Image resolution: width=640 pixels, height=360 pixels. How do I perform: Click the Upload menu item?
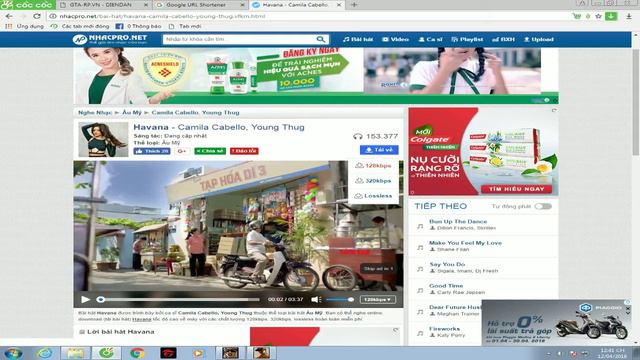539,39
